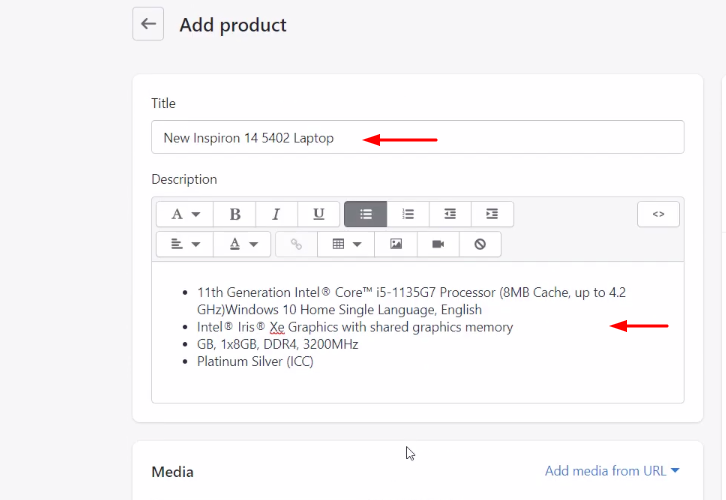The height and width of the screenshot is (500, 726).
Task: Open the text formatting A dropdown
Action: [x=185, y=214]
